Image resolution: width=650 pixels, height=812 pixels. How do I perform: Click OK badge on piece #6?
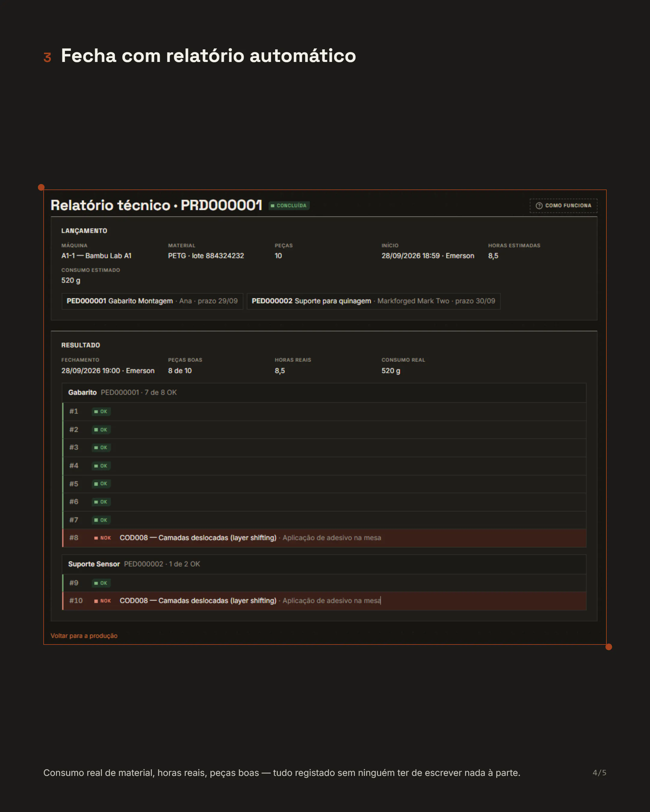[x=101, y=502]
